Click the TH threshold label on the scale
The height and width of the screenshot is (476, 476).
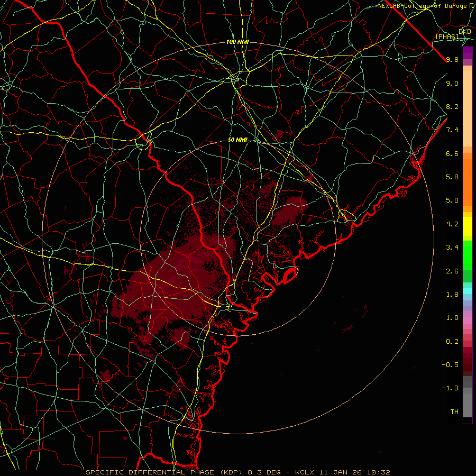click(x=454, y=412)
